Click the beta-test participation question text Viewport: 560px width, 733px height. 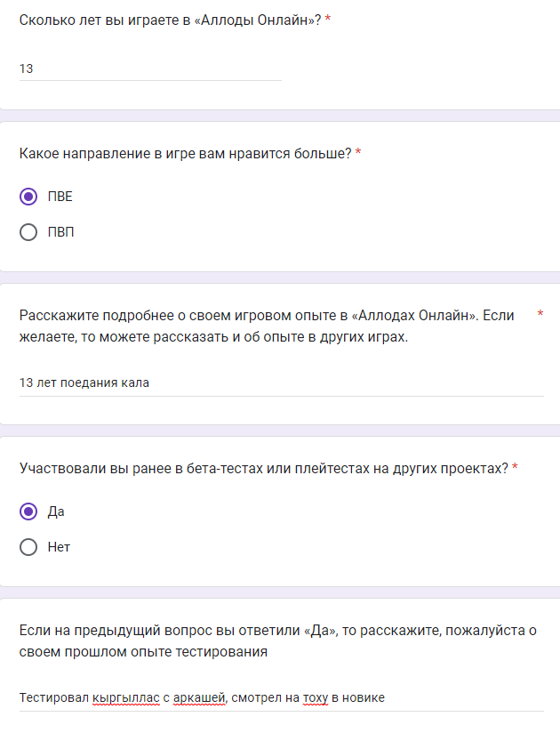click(263, 468)
